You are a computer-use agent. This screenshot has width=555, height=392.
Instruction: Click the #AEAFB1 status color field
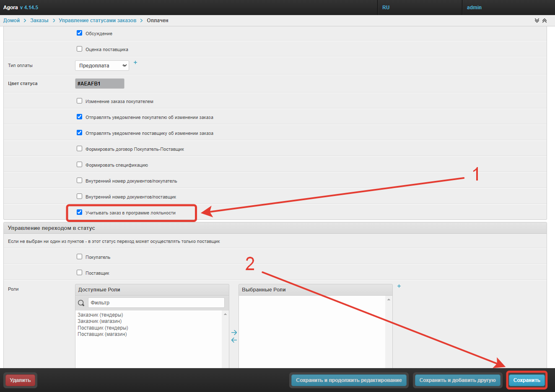pyautogui.click(x=100, y=84)
